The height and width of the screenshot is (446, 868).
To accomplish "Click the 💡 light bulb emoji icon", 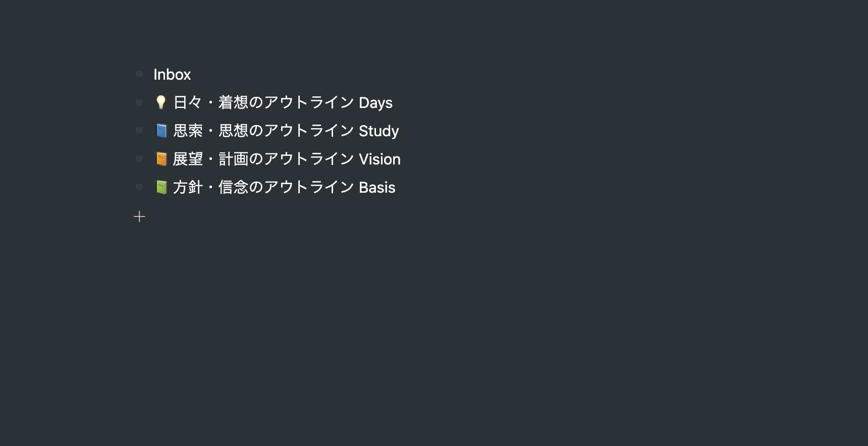I will click(160, 102).
